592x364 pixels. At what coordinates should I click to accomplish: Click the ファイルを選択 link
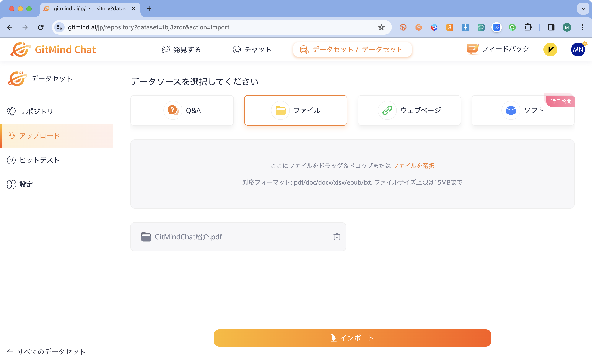point(414,166)
